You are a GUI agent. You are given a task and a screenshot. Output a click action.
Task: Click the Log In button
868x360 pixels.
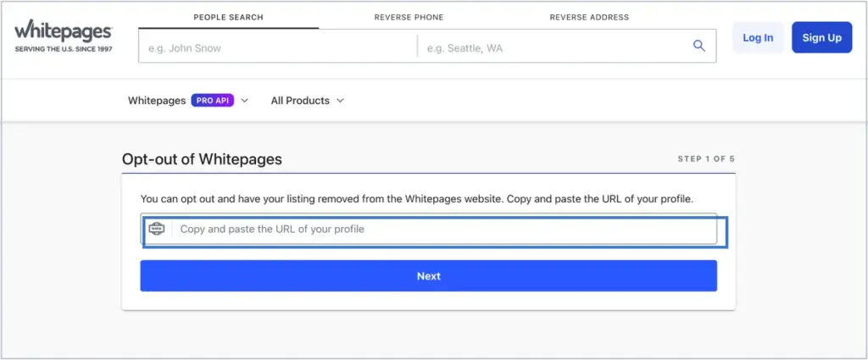pyautogui.click(x=758, y=37)
